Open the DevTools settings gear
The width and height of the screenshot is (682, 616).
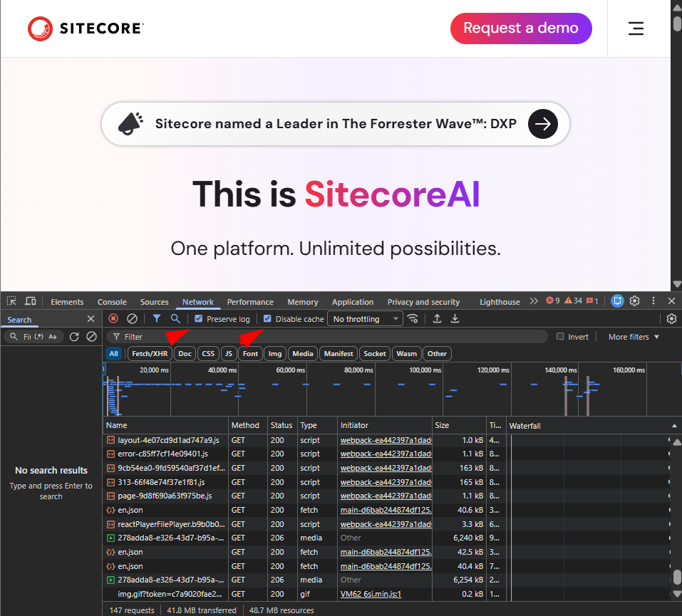point(634,301)
